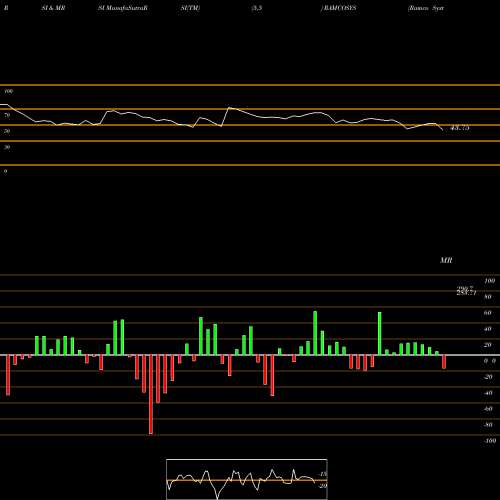The height and width of the screenshot is (500, 500).
Task: Click the -40 label on MR axis
Action: (x=488, y=393)
